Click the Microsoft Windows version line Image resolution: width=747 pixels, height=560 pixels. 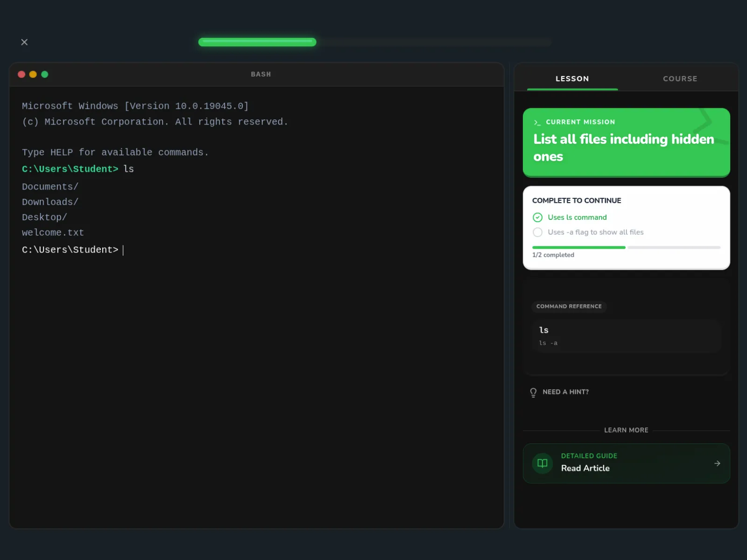tap(135, 106)
